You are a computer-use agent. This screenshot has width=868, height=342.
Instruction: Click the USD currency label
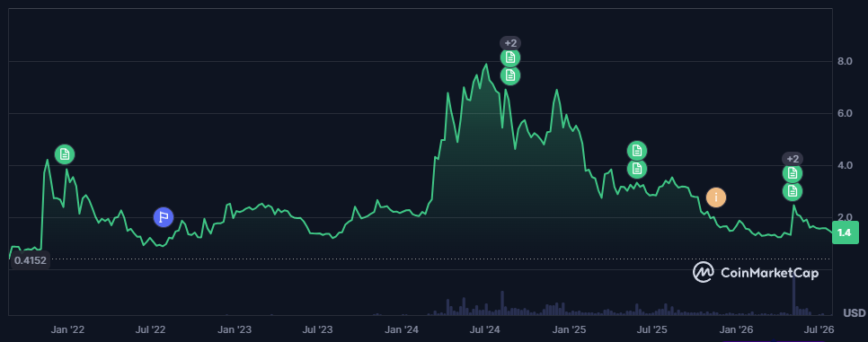855,313
